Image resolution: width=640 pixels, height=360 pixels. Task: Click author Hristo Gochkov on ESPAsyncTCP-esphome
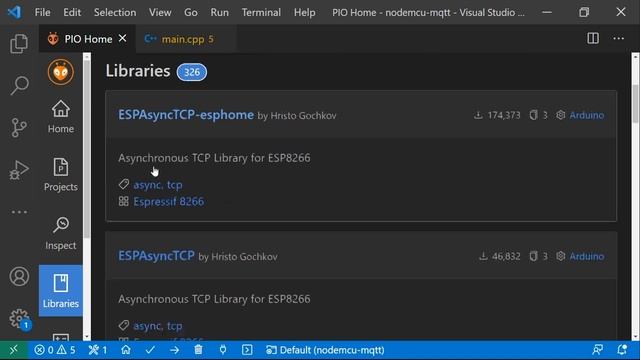coord(303,116)
